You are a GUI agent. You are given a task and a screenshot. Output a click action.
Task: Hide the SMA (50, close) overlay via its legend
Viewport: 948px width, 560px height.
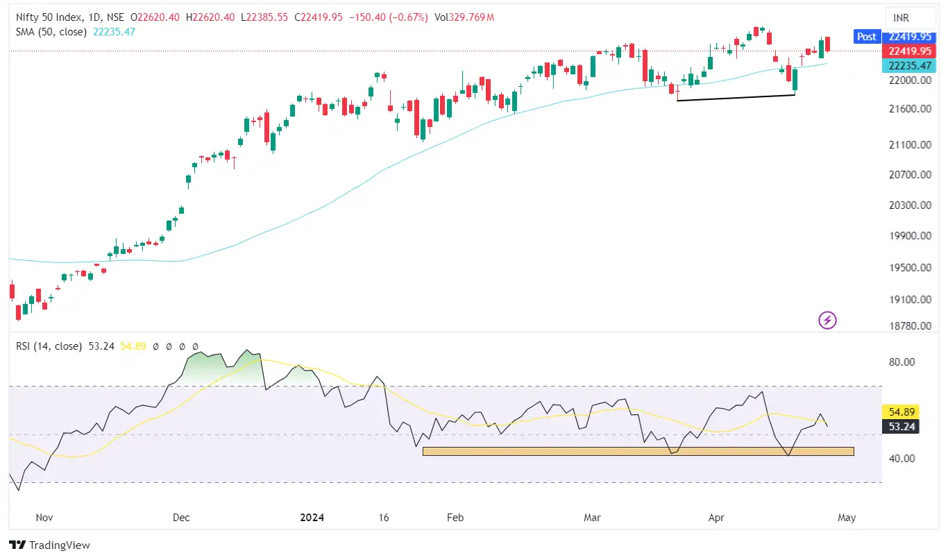coord(52,32)
